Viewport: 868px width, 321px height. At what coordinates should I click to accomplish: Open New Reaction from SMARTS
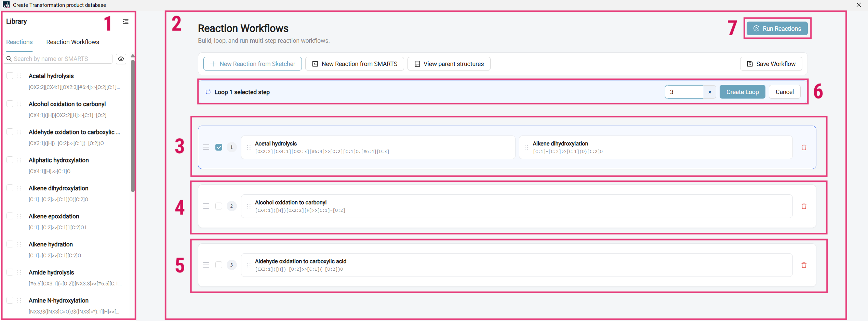(355, 64)
